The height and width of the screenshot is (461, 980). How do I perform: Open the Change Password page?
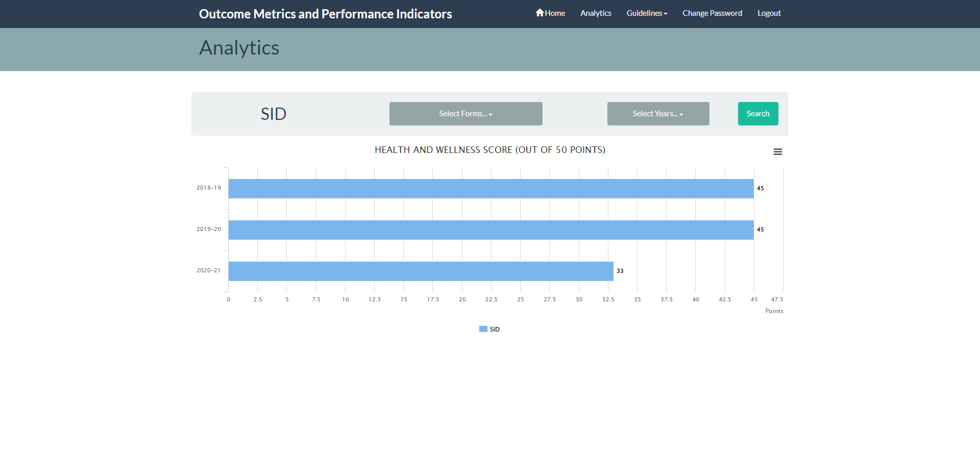pyautogui.click(x=712, y=13)
